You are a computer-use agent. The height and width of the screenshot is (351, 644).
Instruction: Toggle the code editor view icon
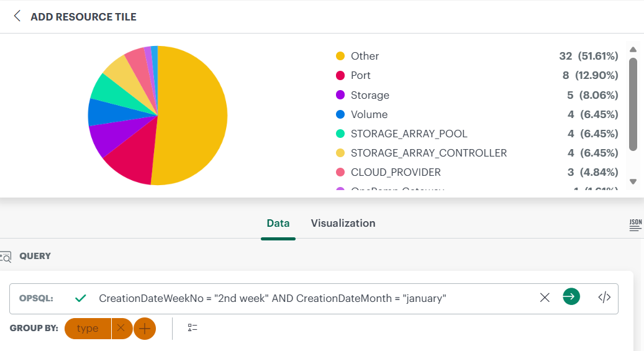click(604, 297)
